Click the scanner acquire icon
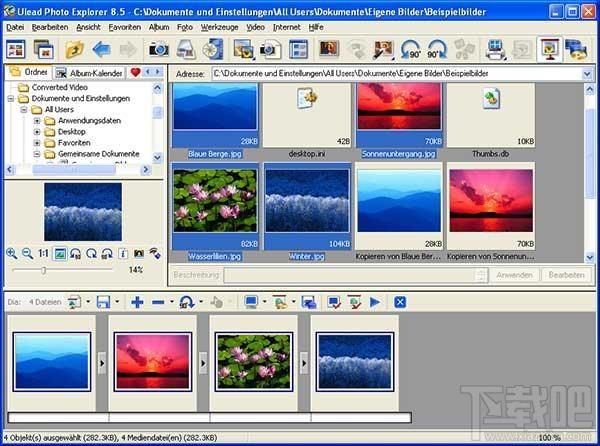 pos(186,49)
